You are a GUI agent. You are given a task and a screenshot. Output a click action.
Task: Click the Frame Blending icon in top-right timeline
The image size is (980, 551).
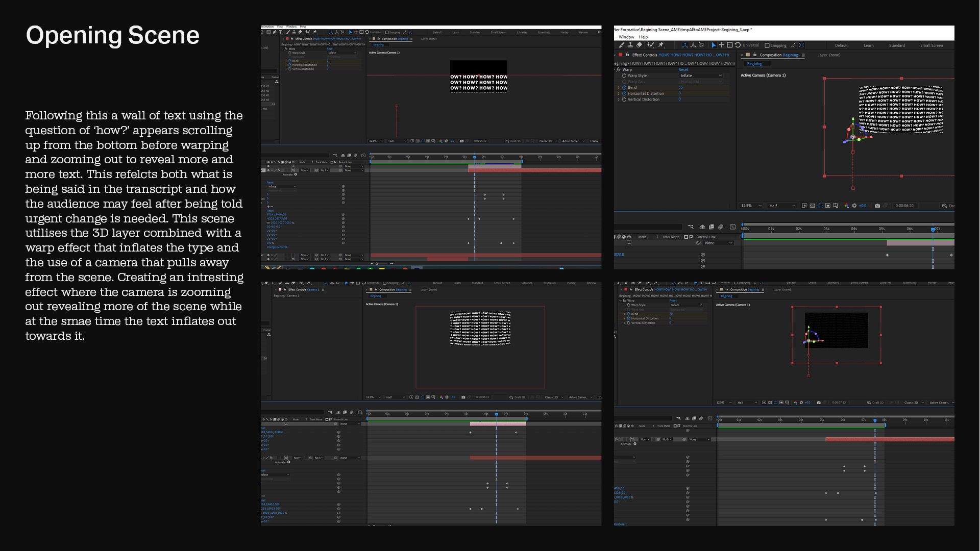712,227
